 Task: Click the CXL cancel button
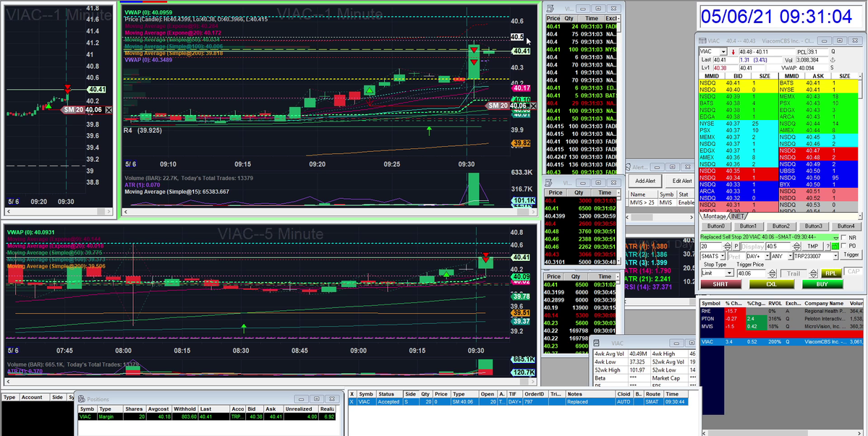tap(772, 284)
